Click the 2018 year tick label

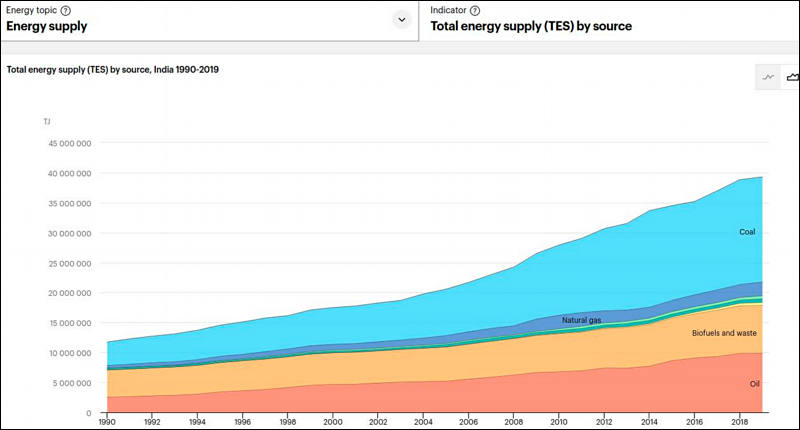[x=740, y=422]
